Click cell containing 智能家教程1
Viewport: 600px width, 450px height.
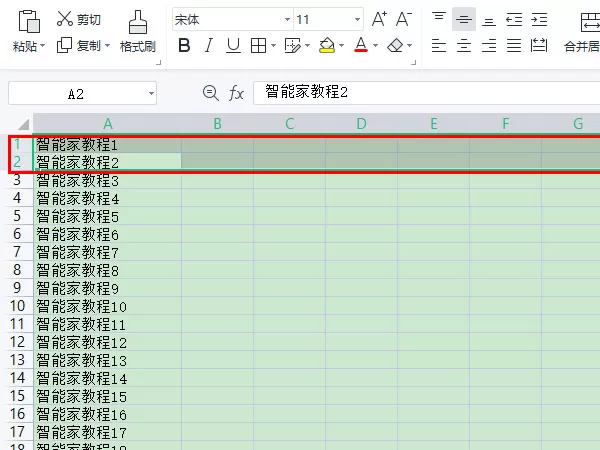108,145
